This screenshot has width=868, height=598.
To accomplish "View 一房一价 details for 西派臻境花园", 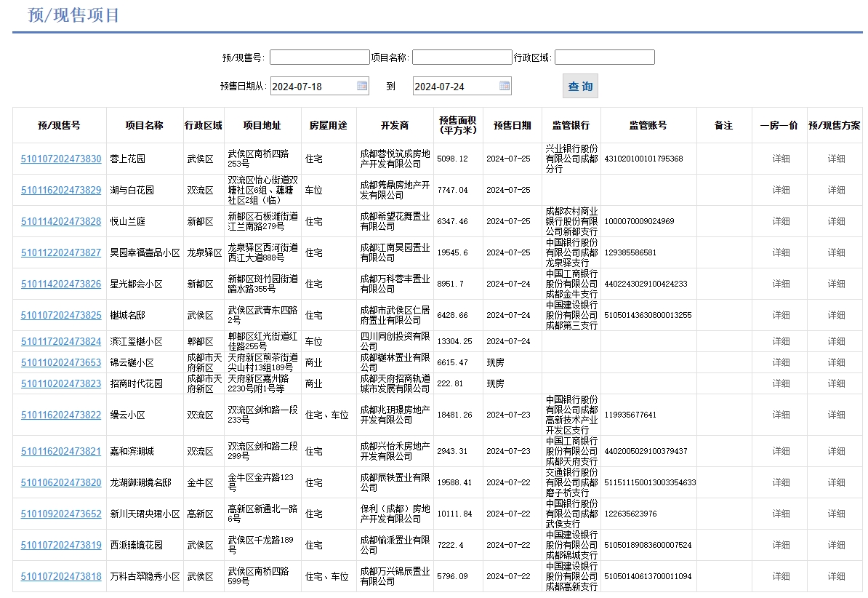I will [x=781, y=546].
